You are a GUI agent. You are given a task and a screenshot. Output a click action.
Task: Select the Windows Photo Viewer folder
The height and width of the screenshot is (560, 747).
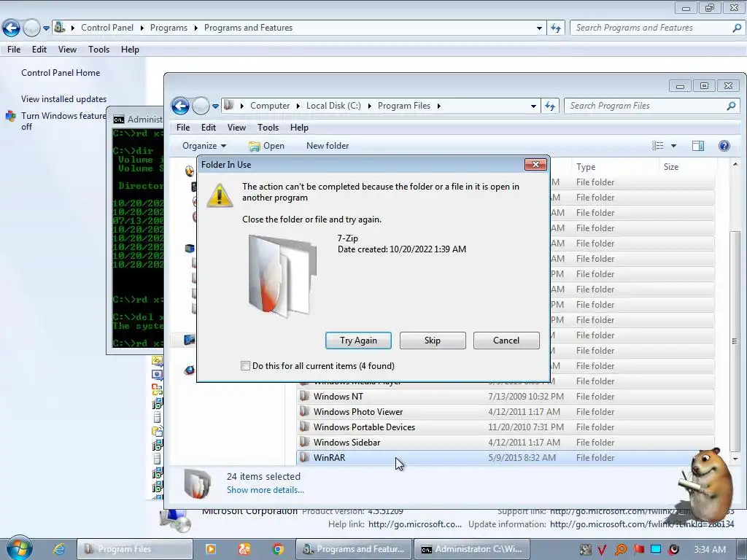coord(505,412)
